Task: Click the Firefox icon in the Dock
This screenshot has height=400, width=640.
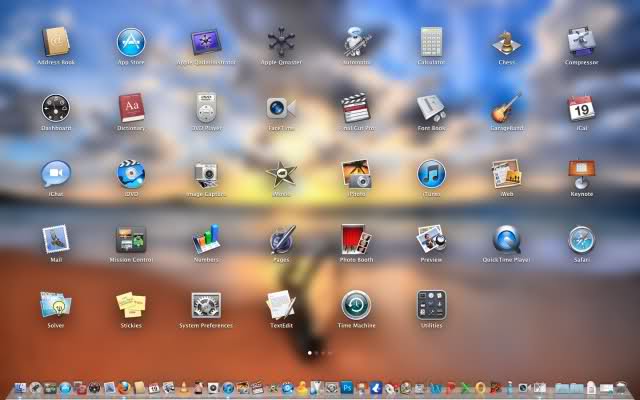Action: (124, 388)
